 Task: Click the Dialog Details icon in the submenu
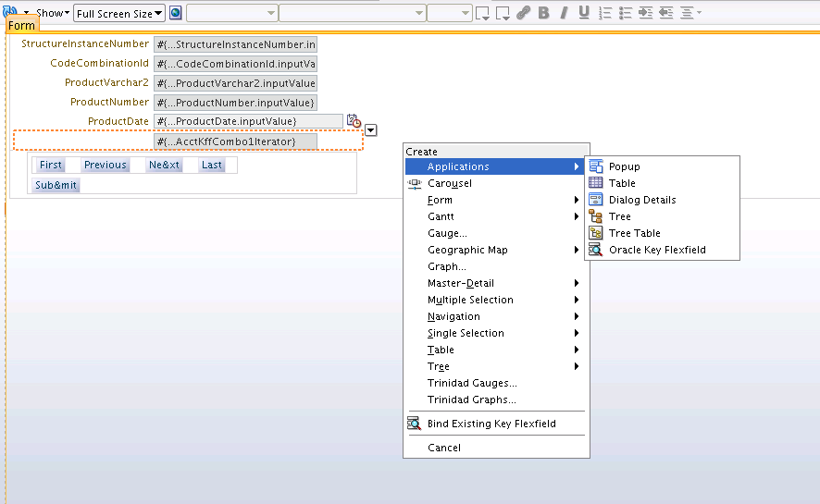[596, 200]
